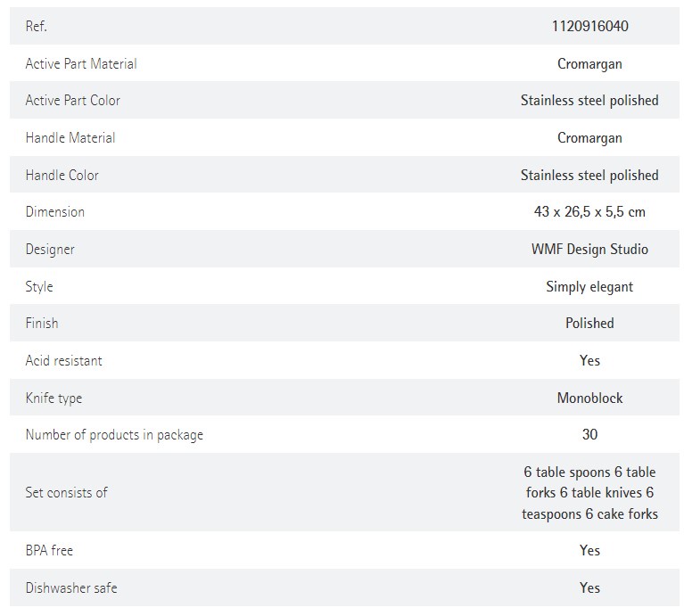Select the "Acid resistant" label
The width and height of the screenshot is (684, 616).
click(64, 361)
